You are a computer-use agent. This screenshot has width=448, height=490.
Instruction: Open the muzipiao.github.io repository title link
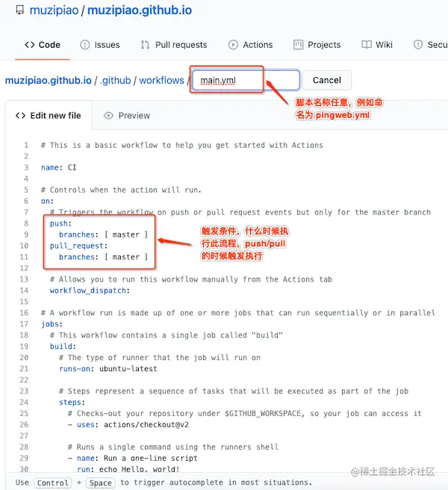(140, 10)
